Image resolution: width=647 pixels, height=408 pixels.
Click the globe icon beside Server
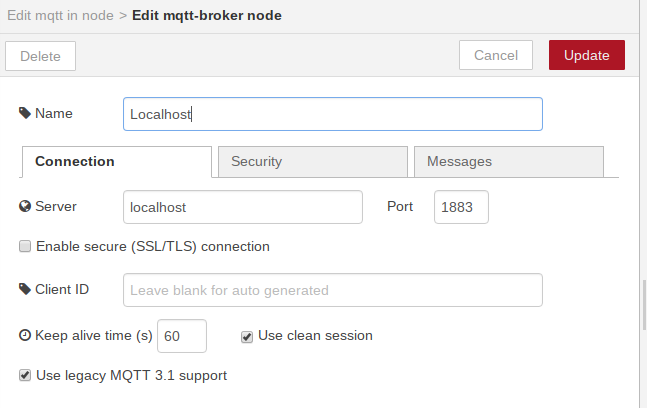pyautogui.click(x=25, y=207)
